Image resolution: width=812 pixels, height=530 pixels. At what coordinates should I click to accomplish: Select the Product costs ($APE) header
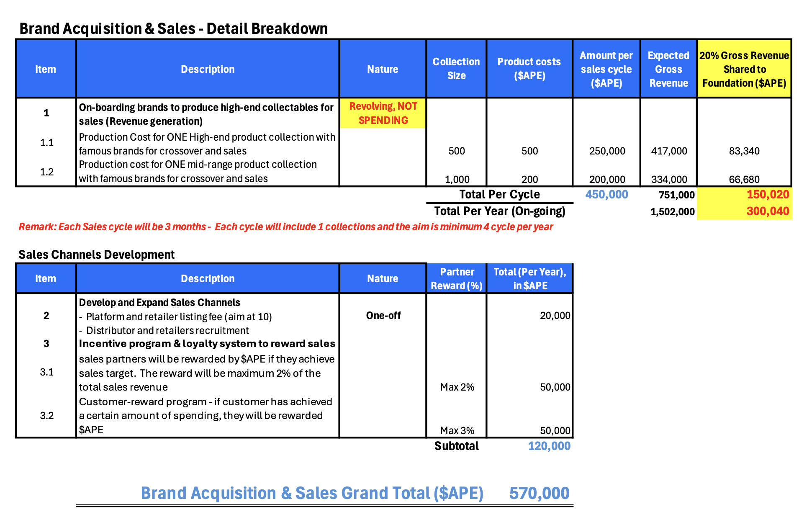tap(529, 69)
